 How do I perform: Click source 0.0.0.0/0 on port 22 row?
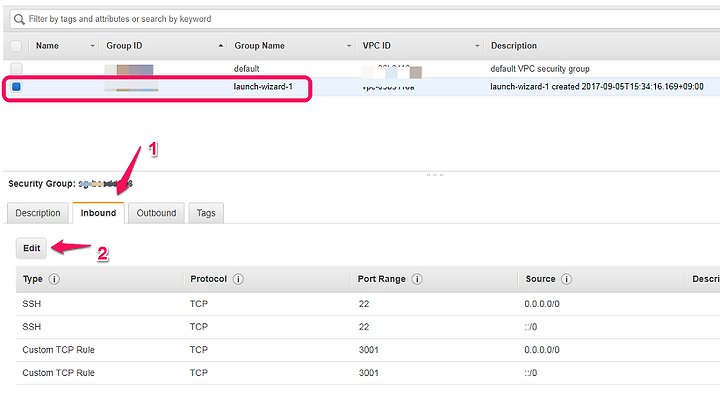click(542, 304)
